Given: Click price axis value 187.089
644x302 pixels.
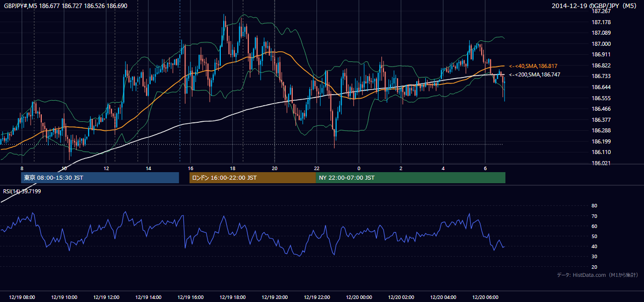Looking at the screenshot, I should [x=601, y=33].
